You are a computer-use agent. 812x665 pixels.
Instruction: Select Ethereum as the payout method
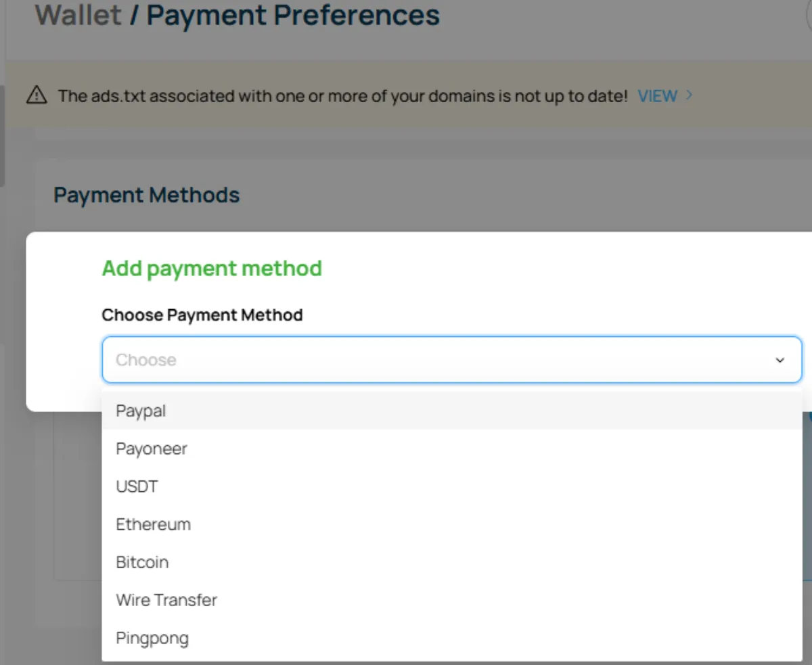pyautogui.click(x=153, y=524)
